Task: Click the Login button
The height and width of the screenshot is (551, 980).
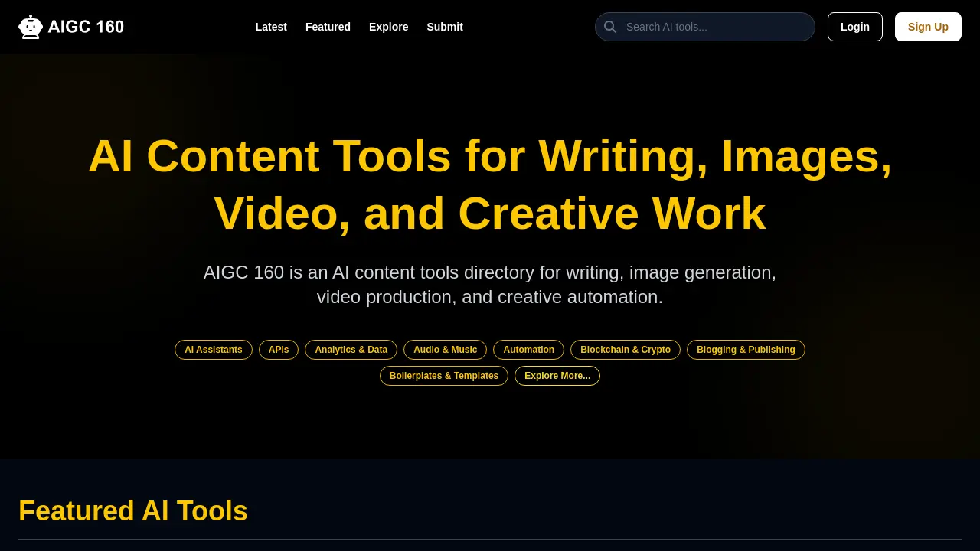Action: (x=855, y=27)
